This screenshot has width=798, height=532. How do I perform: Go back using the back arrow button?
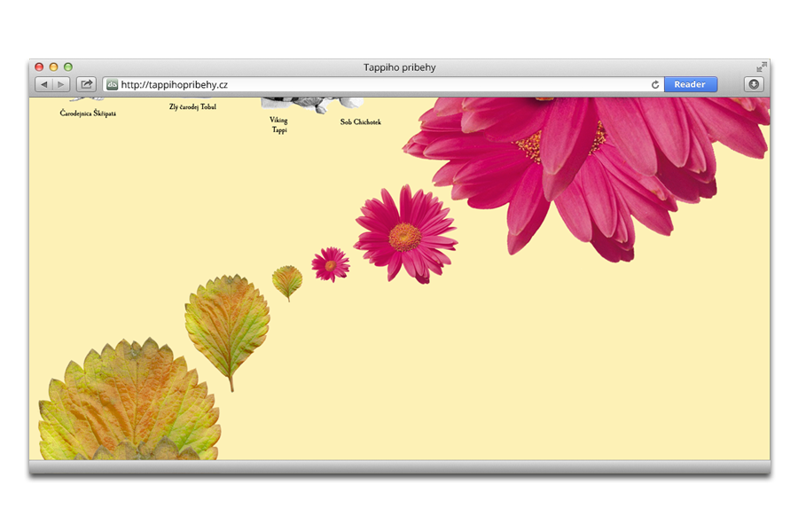[x=43, y=84]
